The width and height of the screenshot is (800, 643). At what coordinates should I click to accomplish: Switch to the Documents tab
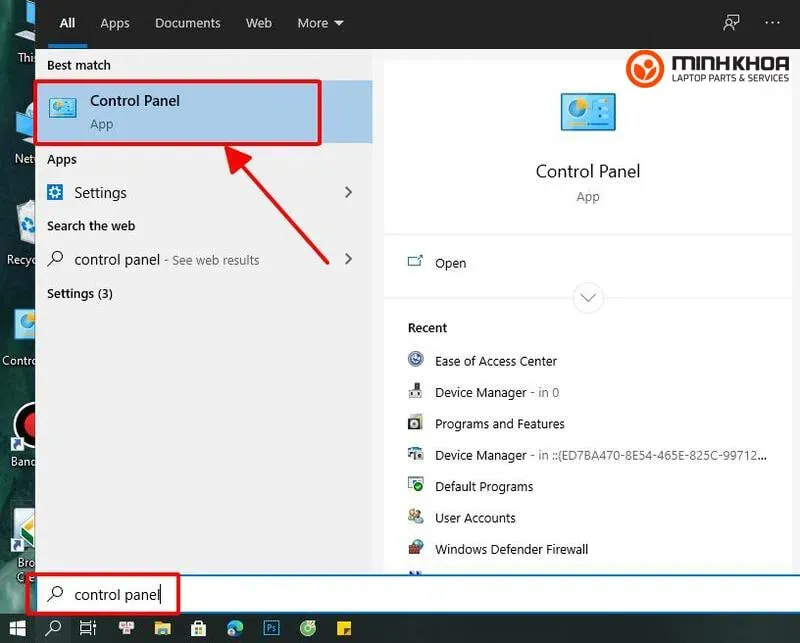(188, 23)
